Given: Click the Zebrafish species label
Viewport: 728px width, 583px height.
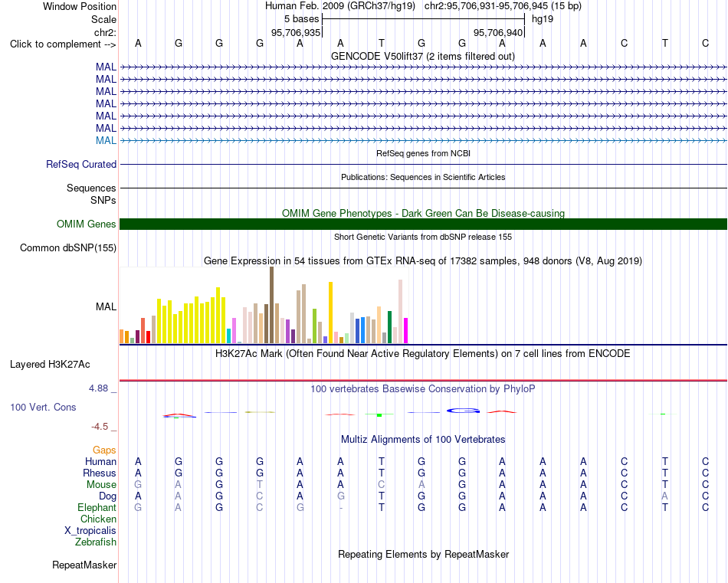Looking at the screenshot, I should (x=96, y=542).
